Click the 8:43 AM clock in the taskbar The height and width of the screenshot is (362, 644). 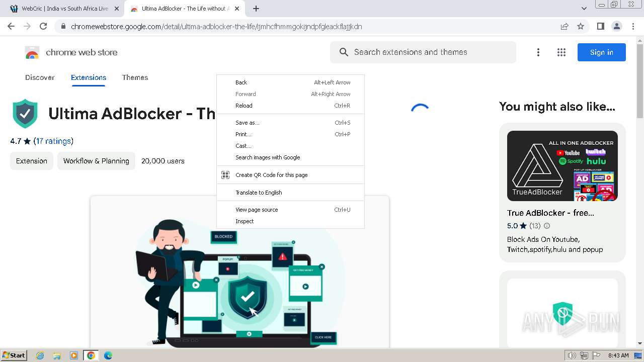tap(618, 355)
